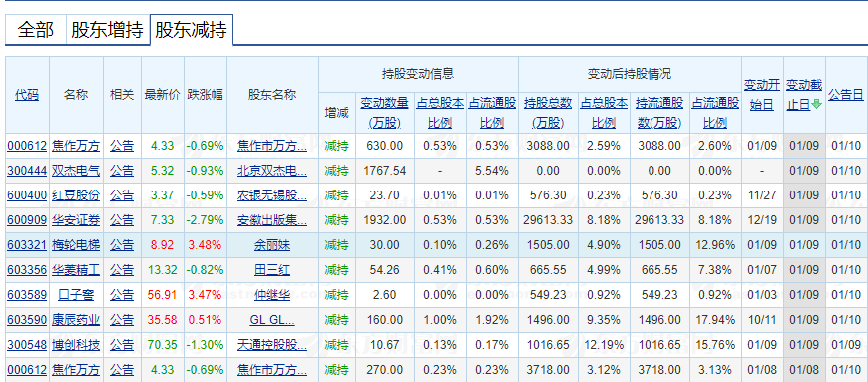This screenshot has height=382, width=868.
Task: Open 博创科技 stock name link
Action: (77, 345)
